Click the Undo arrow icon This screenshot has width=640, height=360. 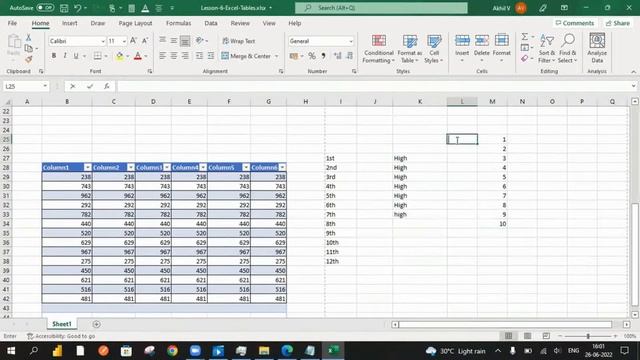pyautogui.click(x=78, y=8)
